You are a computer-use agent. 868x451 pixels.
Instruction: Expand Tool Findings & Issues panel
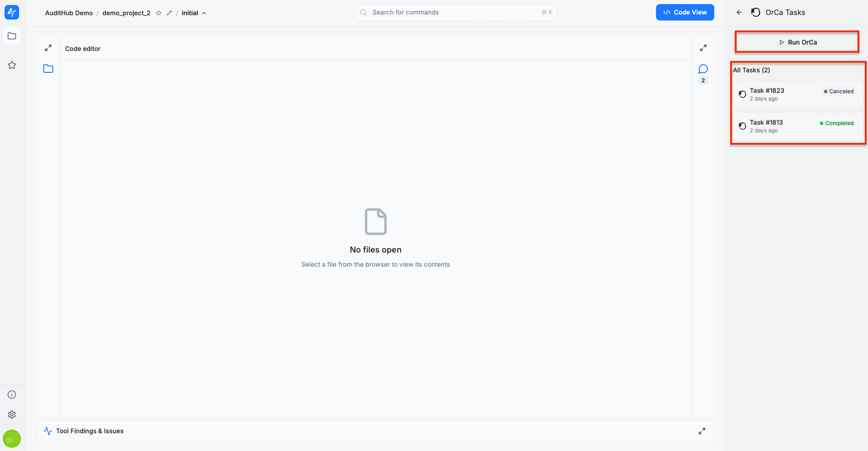(x=702, y=431)
